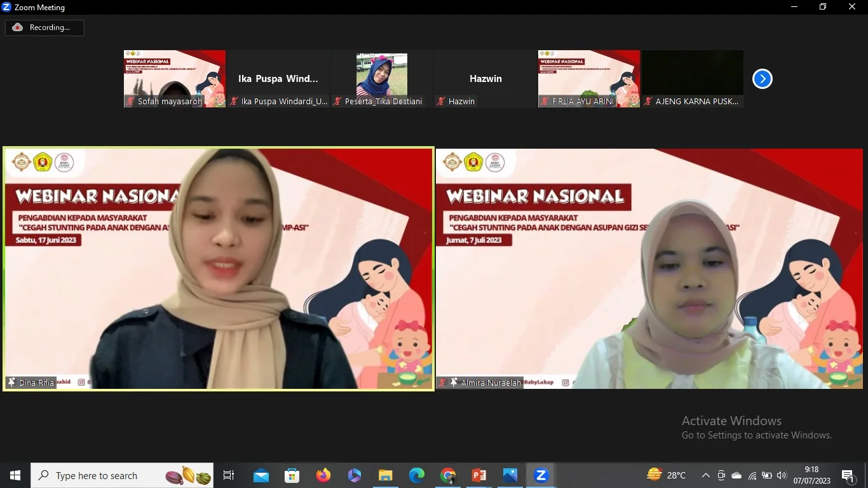Click the "Type here to search" box
The image size is (868, 488).
[x=122, y=475]
